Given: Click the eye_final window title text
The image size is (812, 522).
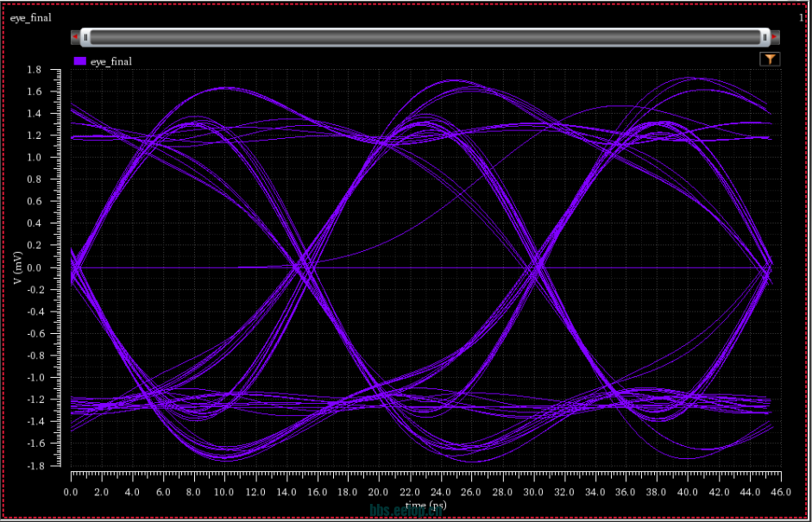Looking at the screenshot, I should click(30, 18).
